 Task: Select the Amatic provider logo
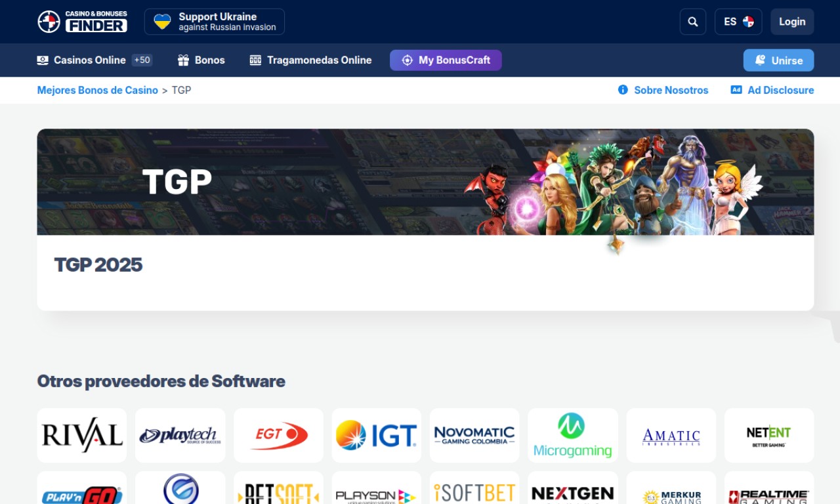pyautogui.click(x=671, y=436)
